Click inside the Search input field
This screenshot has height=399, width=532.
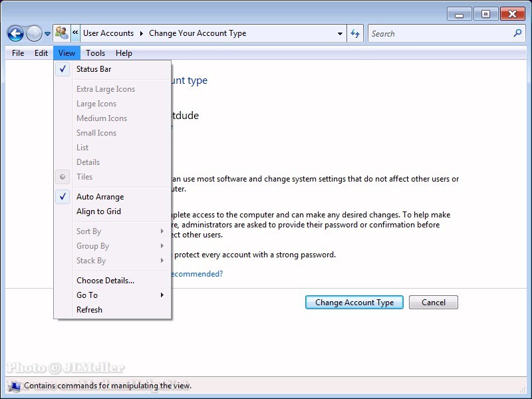(439, 33)
